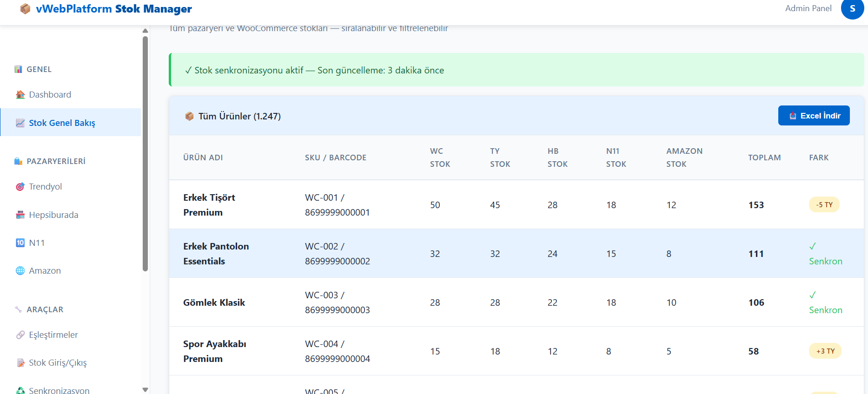This screenshot has height=394, width=868.
Task: Click the Stok Giriş/Çıkış icon
Action: click(x=20, y=363)
